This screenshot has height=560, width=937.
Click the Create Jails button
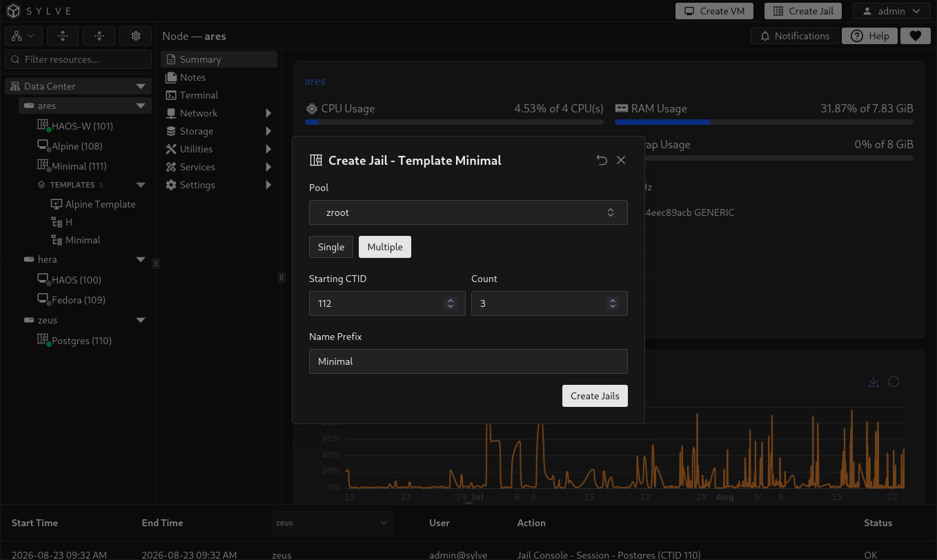point(595,396)
